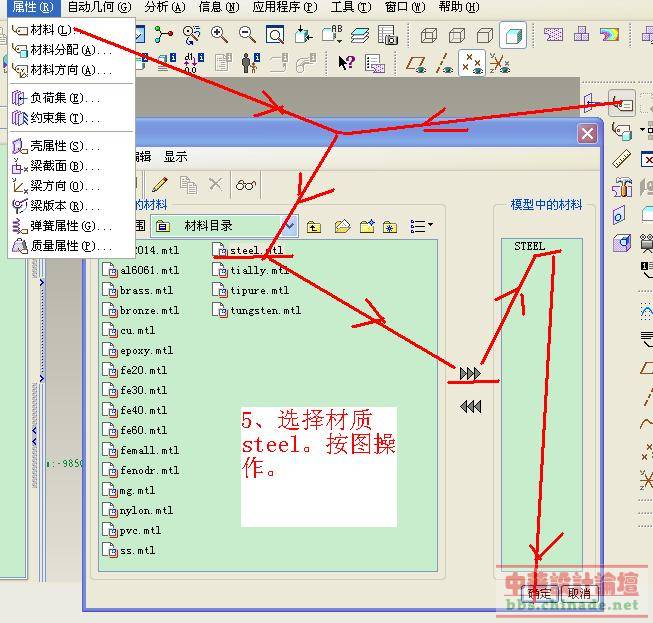This screenshot has width=653, height=623.
Task: Open the 窗口(W) menu
Action: pyautogui.click(x=405, y=7)
